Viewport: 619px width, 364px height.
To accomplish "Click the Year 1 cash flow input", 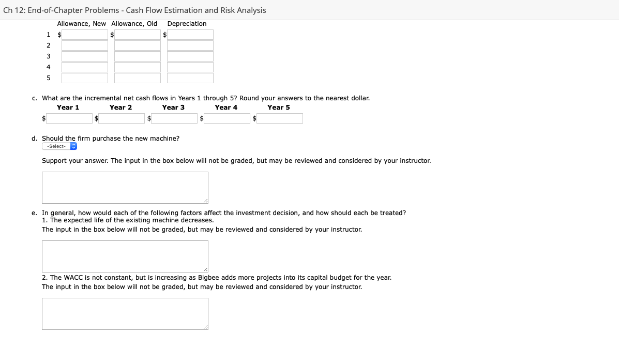I will coord(69,118).
